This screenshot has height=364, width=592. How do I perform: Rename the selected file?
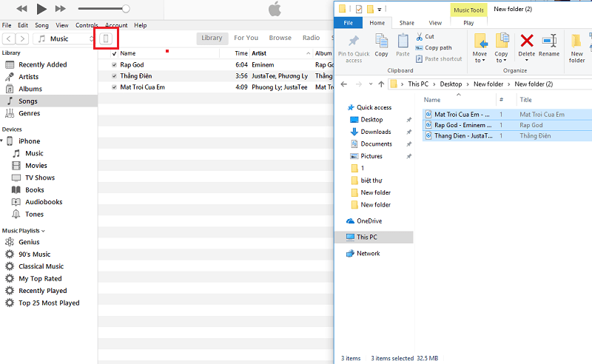point(549,45)
